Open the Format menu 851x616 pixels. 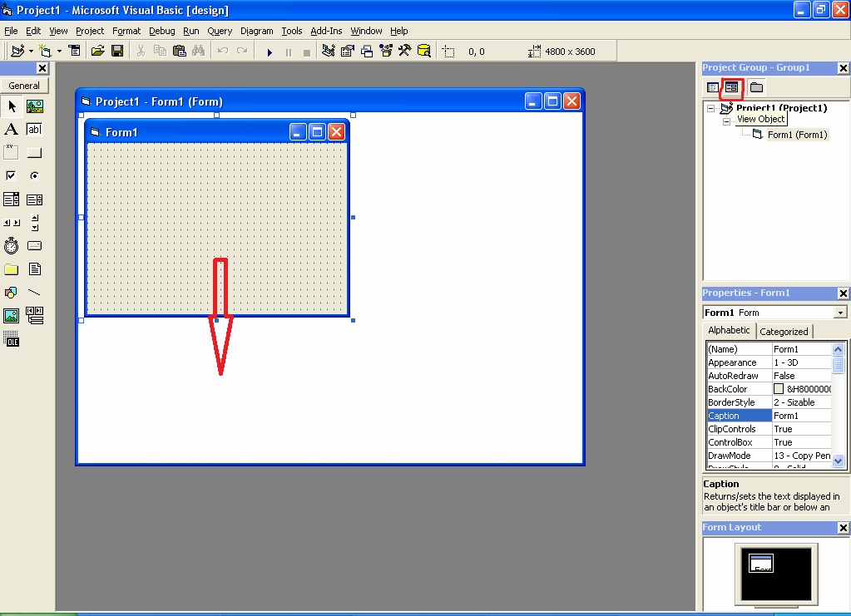click(x=126, y=31)
